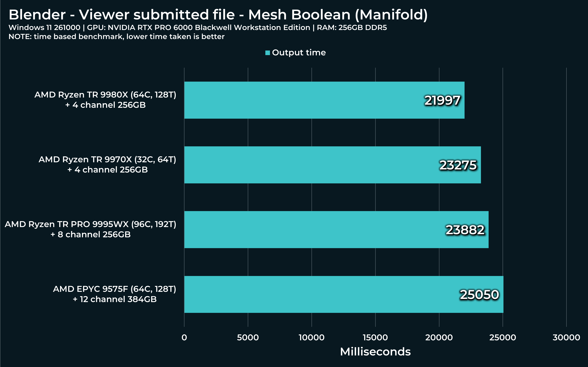Click the Windows 11 system specs subtitle
Image resolution: width=588 pixels, height=367 pixels.
tap(197, 27)
